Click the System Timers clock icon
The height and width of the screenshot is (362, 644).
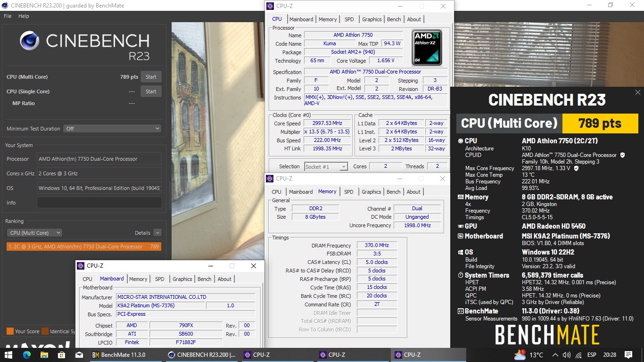tap(460, 275)
